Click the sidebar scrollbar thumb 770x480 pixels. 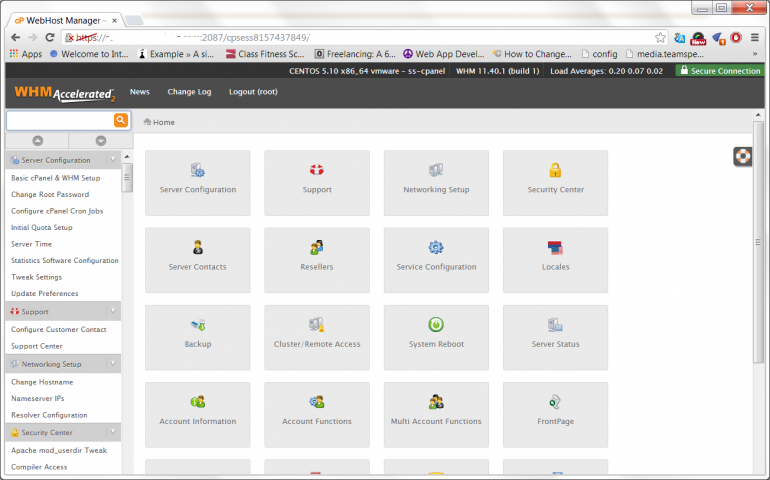(x=127, y=177)
